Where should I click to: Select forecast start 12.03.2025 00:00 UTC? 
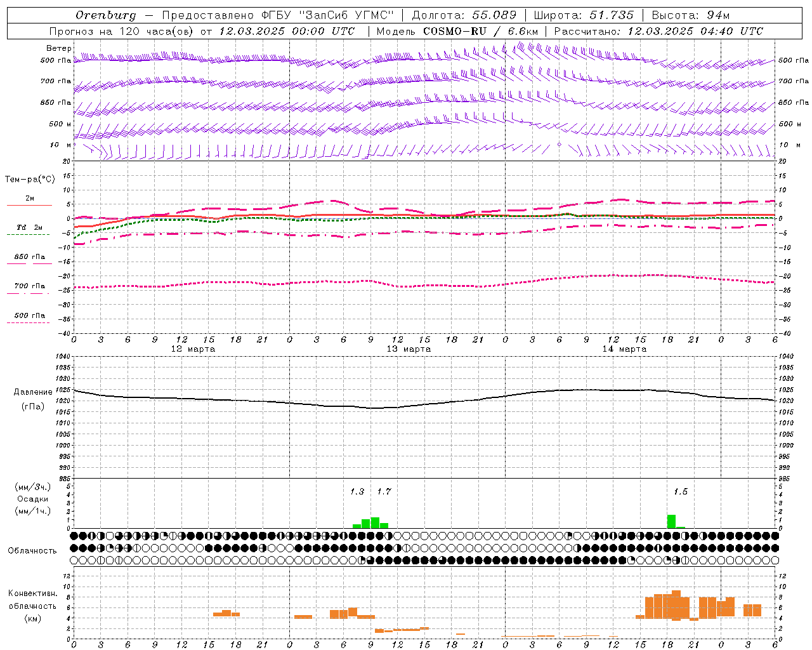click(x=287, y=31)
